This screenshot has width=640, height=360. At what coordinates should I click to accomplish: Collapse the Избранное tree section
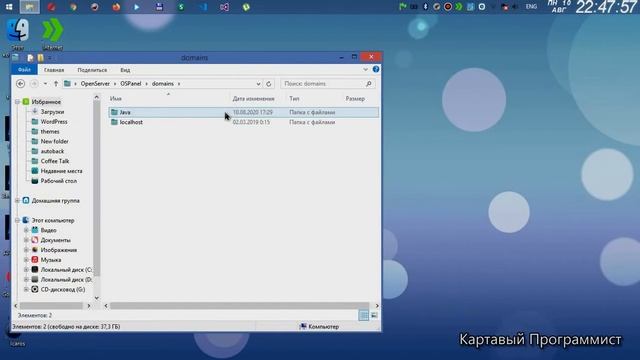pos(18,102)
